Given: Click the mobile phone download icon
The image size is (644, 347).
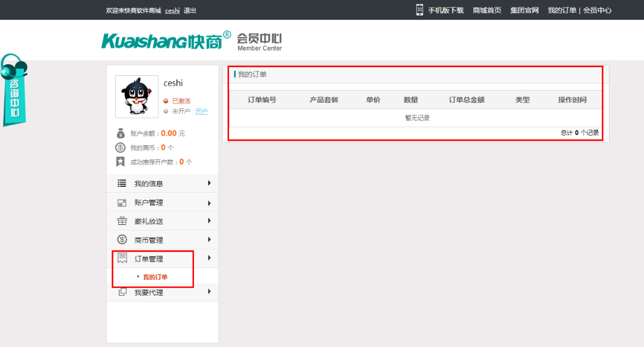Looking at the screenshot, I should coord(419,10).
